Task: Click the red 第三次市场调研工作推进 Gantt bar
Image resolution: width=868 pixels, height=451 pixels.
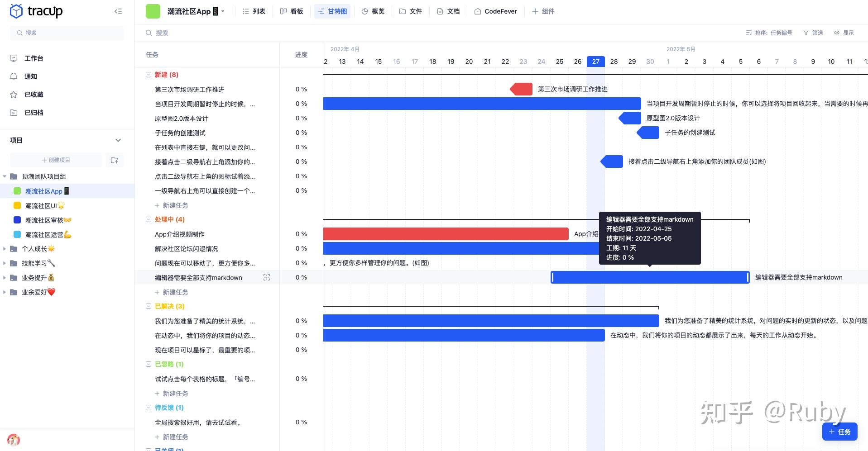Action: tap(521, 89)
